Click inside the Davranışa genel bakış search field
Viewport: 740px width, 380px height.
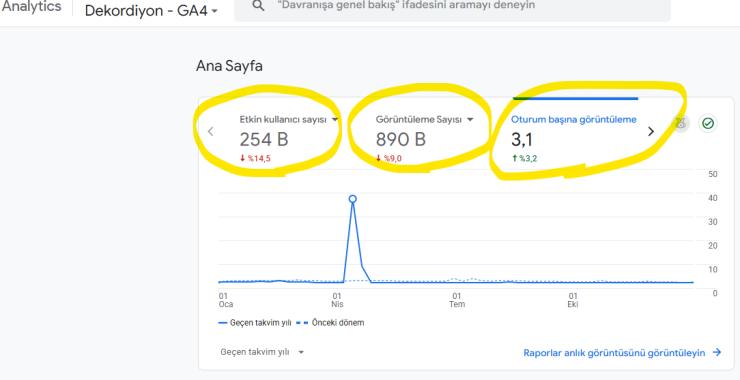point(452,8)
